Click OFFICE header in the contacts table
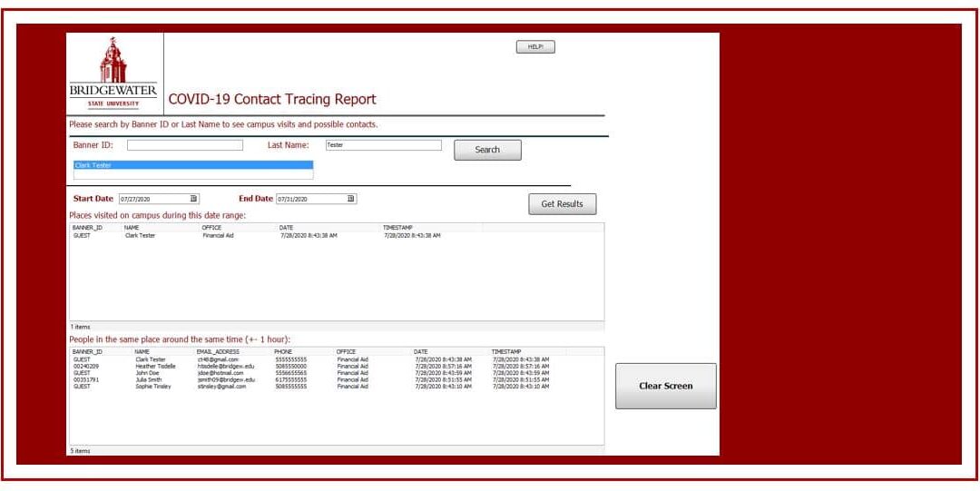The width and height of the screenshot is (980, 491). point(347,351)
